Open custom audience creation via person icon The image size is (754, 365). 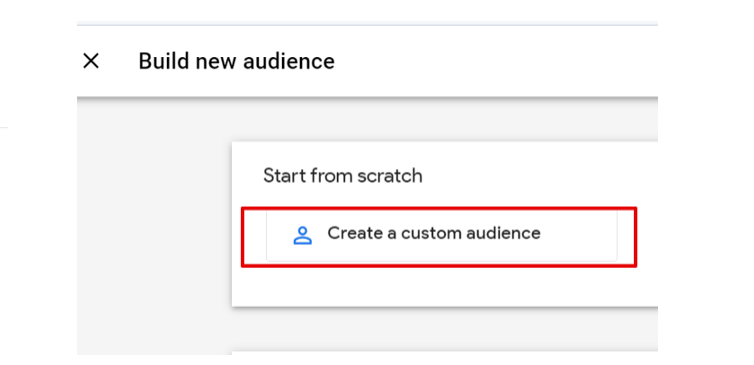coord(302,235)
